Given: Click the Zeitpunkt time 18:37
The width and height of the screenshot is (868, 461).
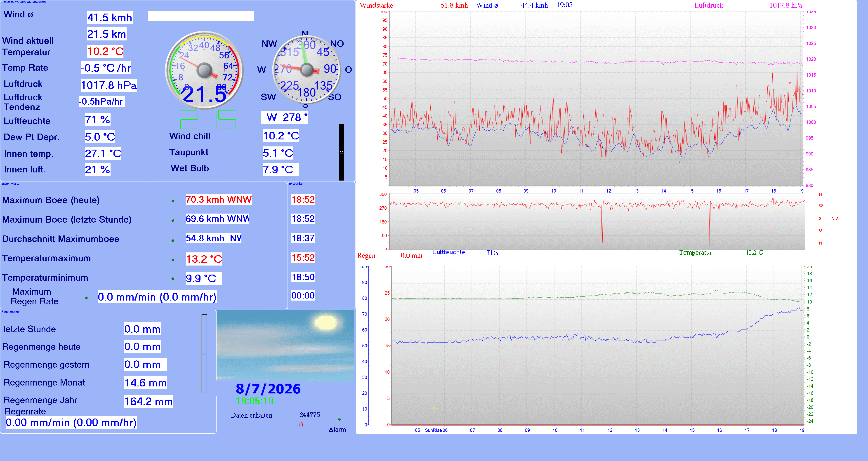Looking at the screenshot, I should pyautogui.click(x=303, y=238).
